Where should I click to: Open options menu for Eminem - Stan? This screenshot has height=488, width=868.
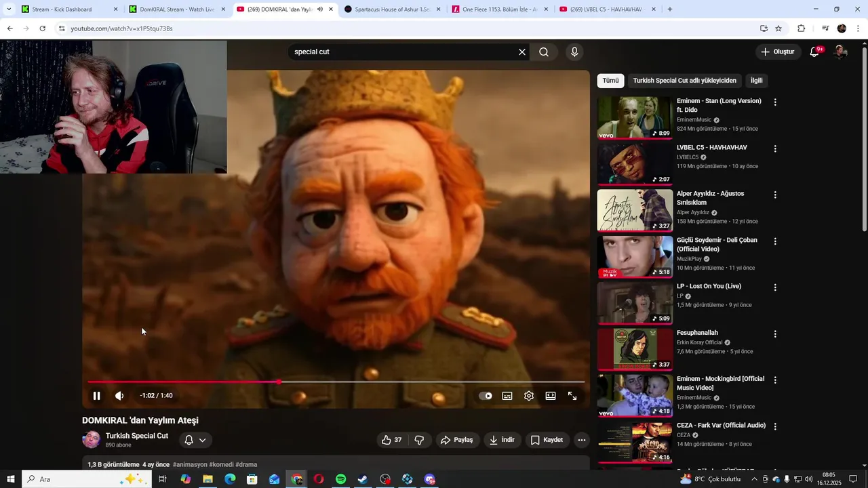coord(775,102)
